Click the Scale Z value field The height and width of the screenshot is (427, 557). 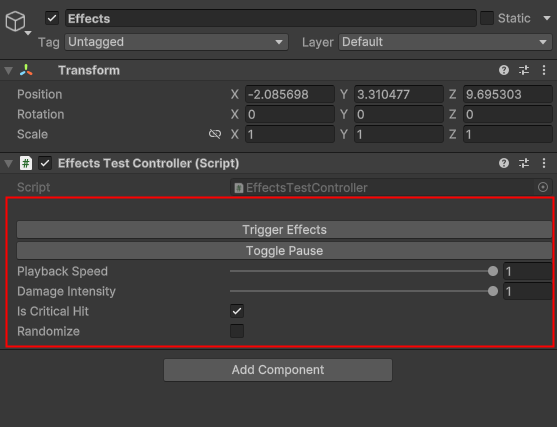coord(508,134)
